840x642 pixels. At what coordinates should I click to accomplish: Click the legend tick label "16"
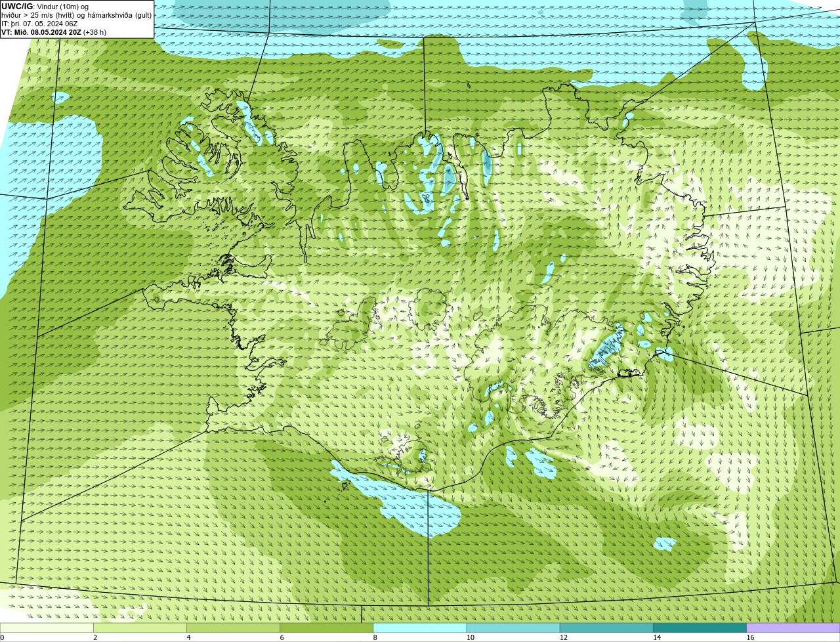point(749,637)
